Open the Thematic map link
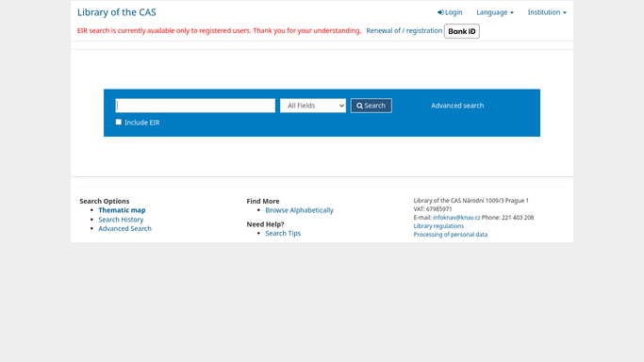The height and width of the screenshot is (362, 644). pyautogui.click(x=122, y=210)
